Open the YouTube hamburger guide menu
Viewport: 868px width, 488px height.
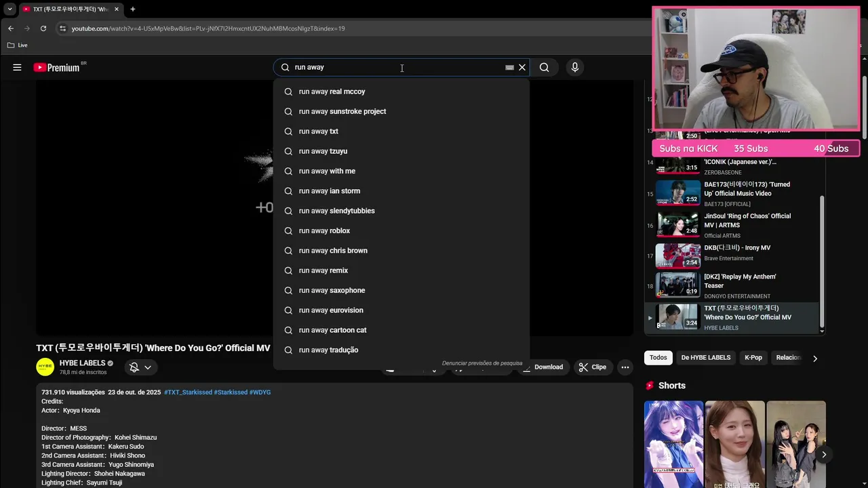click(x=17, y=67)
